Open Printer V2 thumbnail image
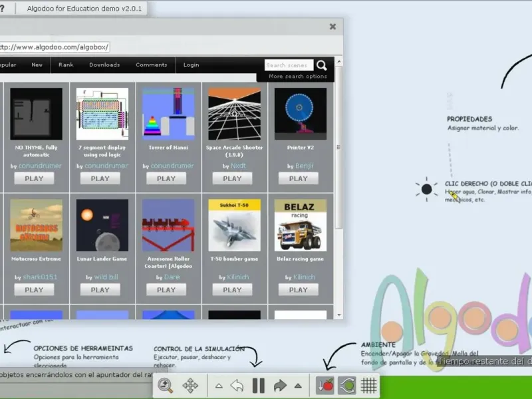 tap(301, 114)
